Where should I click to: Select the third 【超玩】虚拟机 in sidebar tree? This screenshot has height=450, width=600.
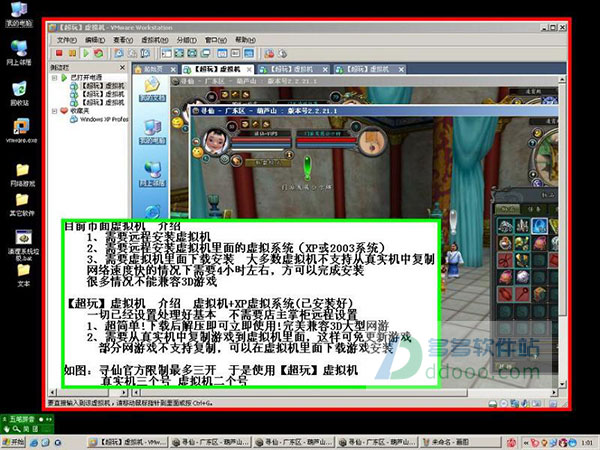98,103
